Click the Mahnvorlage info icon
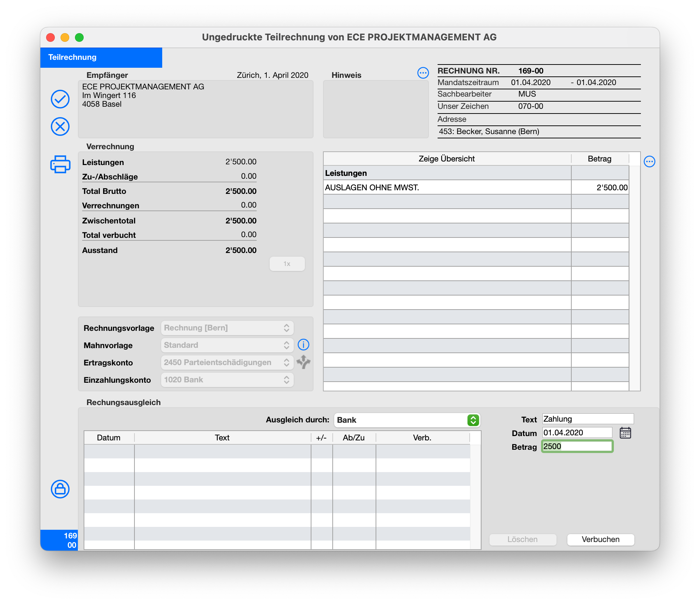 [304, 345]
